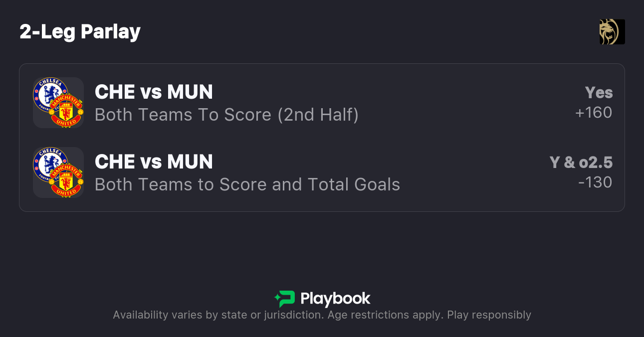The width and height of the screenshot is (644, 337).
Task: Click the Manchester United crest in the first leg
Action: 67,111
